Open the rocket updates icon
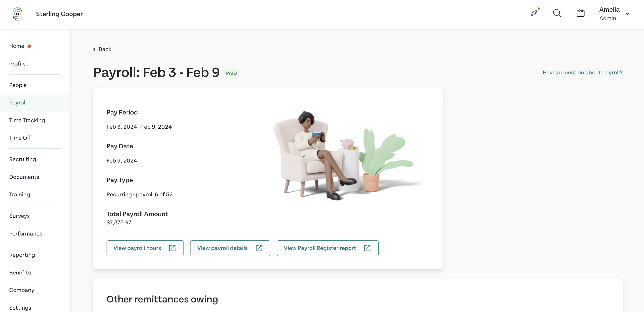The height and width of the screenshot is (312, 644). [534, 13]
